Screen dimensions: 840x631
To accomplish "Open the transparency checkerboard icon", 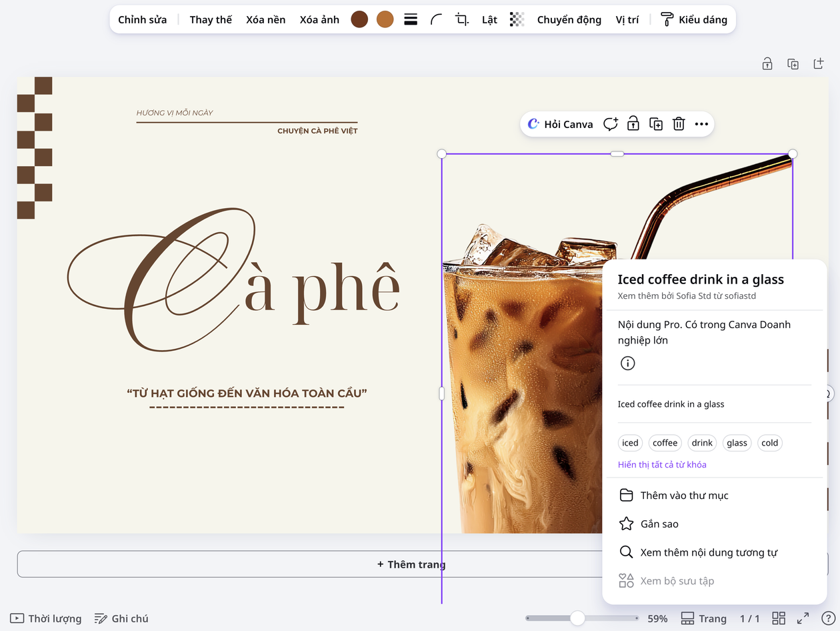I will pyautogui.click(x=517, y=19).
